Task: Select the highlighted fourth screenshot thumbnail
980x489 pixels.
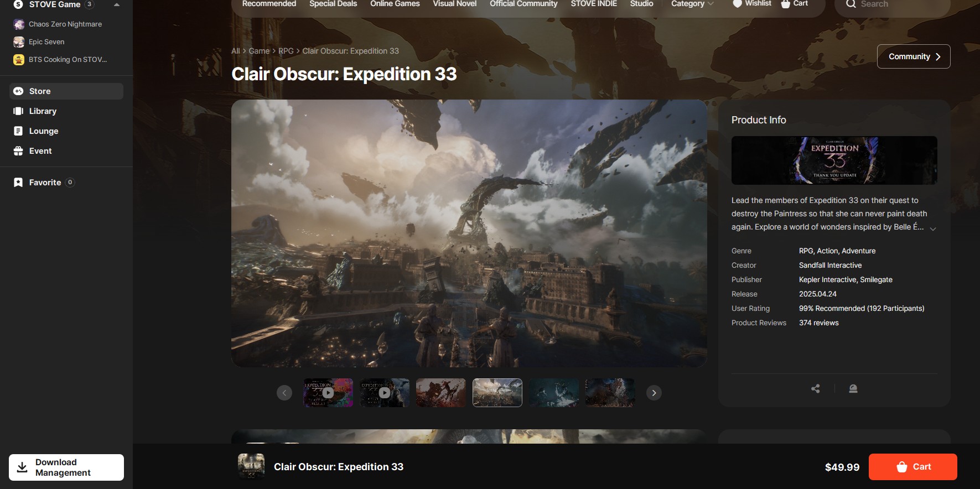Action: [497, 393]
